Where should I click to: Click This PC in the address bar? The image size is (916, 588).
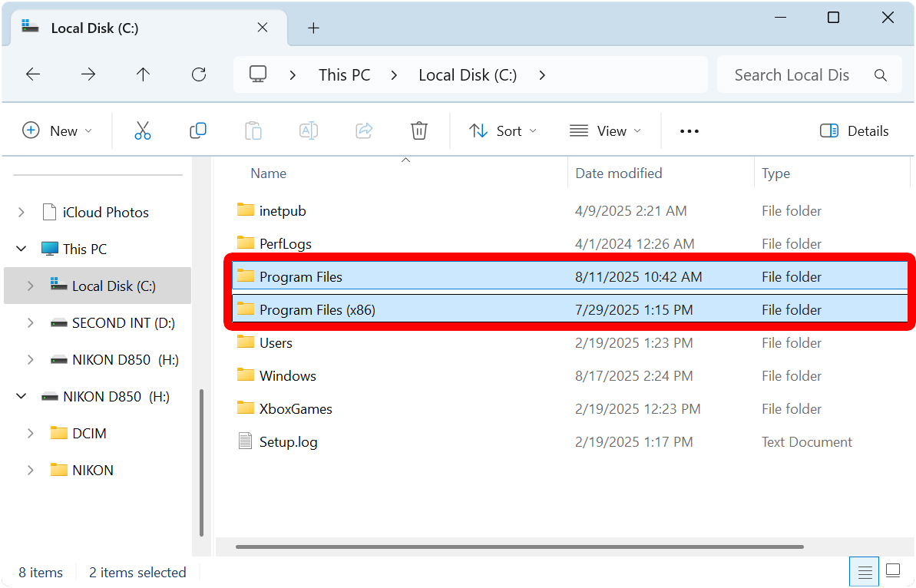pos(344,75)
